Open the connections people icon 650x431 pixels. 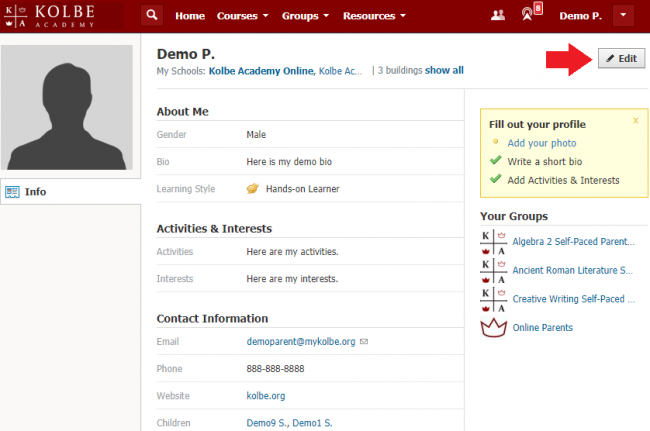(x=498, y=16)
